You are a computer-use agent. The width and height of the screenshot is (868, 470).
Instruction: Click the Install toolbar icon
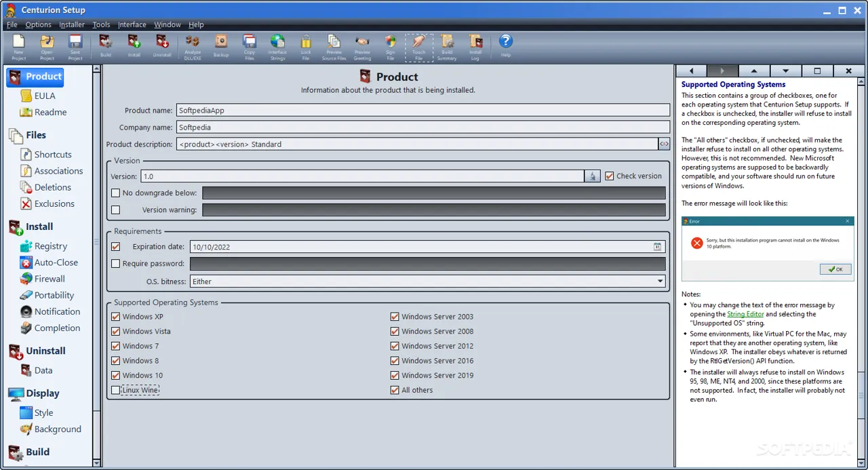[134, 46]
